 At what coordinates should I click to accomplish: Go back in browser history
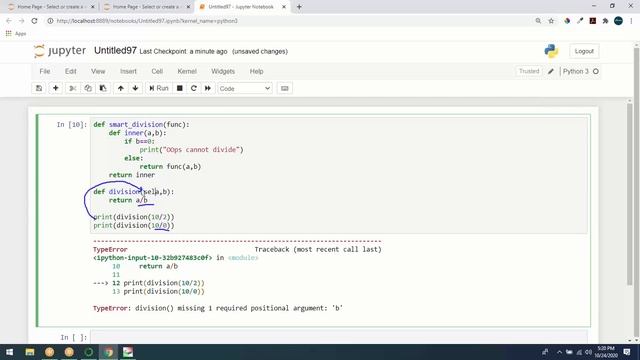point(9,21)
